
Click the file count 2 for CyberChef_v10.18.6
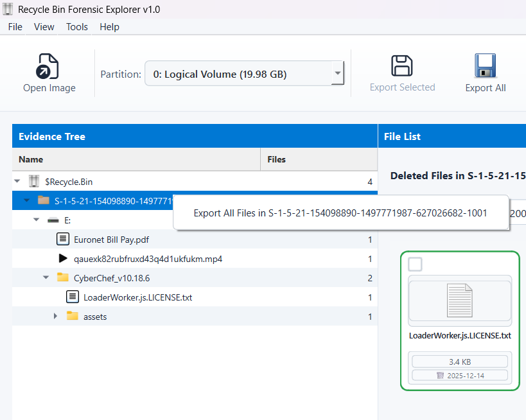pyautogui.click(x=370, y=278)
